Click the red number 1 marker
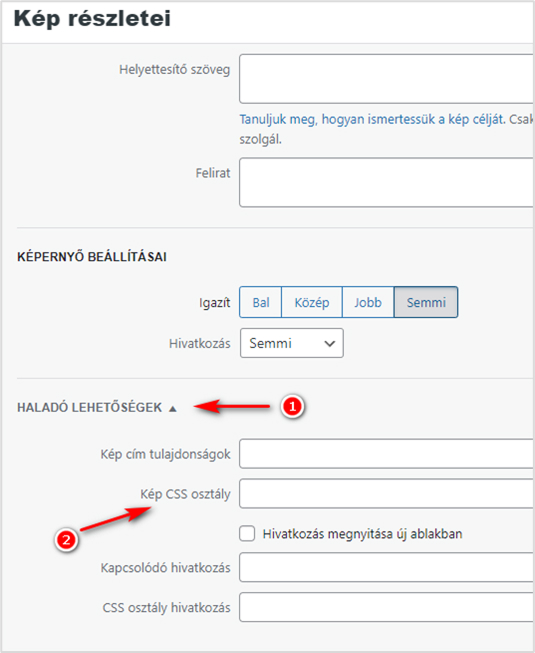This screenshot has height=653, width=535. (292, 406)
